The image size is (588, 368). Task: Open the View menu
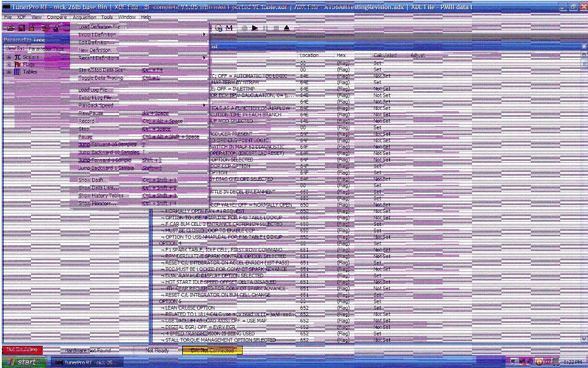click(36, 17)
